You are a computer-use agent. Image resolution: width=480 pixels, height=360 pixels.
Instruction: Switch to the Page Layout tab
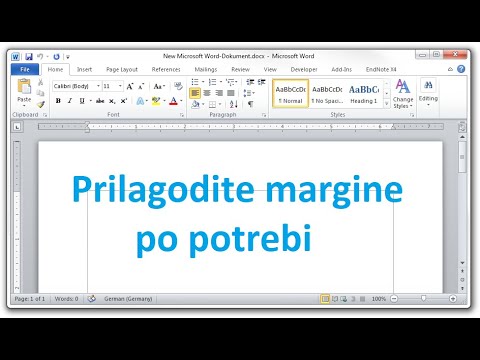click(122, 69)
